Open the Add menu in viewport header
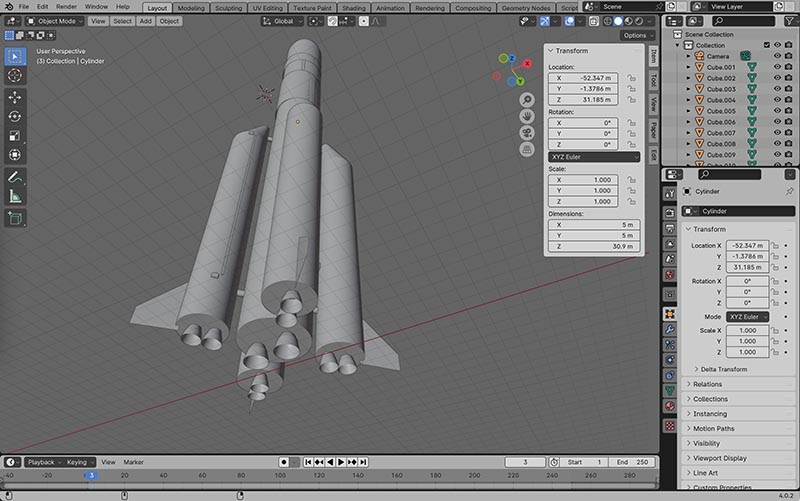The width and height of the screenshot is (800, 501). coord(146,21)
